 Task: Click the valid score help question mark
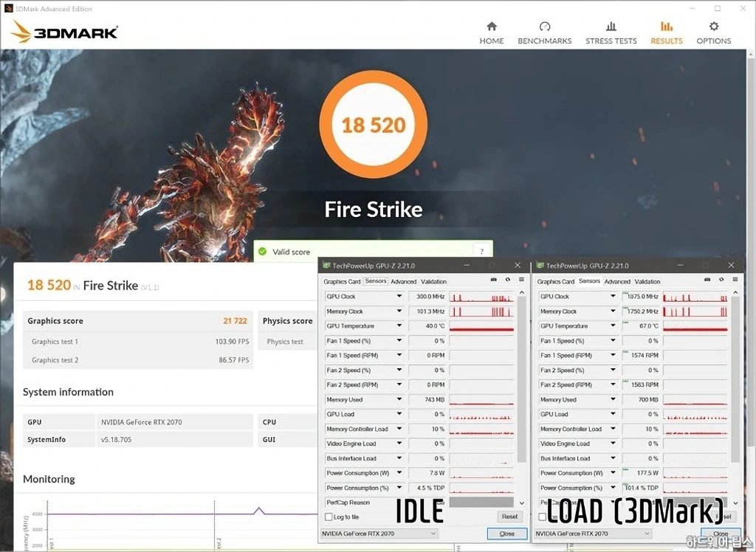481,251
